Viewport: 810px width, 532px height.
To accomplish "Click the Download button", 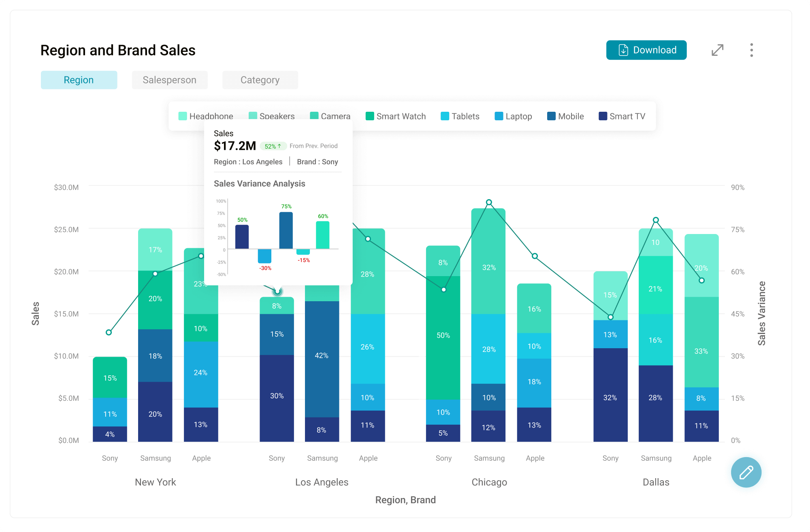I will pyautogui.click(x=646, y=50).
